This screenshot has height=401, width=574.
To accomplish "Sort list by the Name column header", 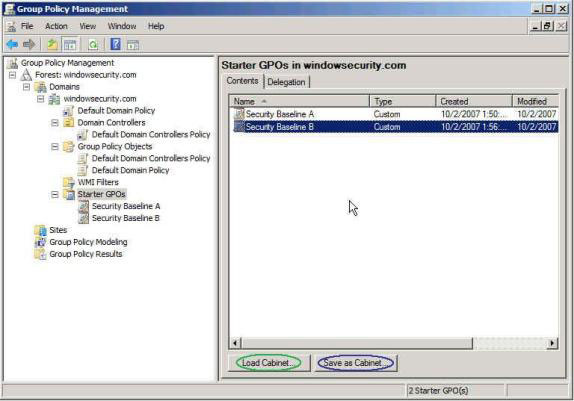I will click(299, 101).
